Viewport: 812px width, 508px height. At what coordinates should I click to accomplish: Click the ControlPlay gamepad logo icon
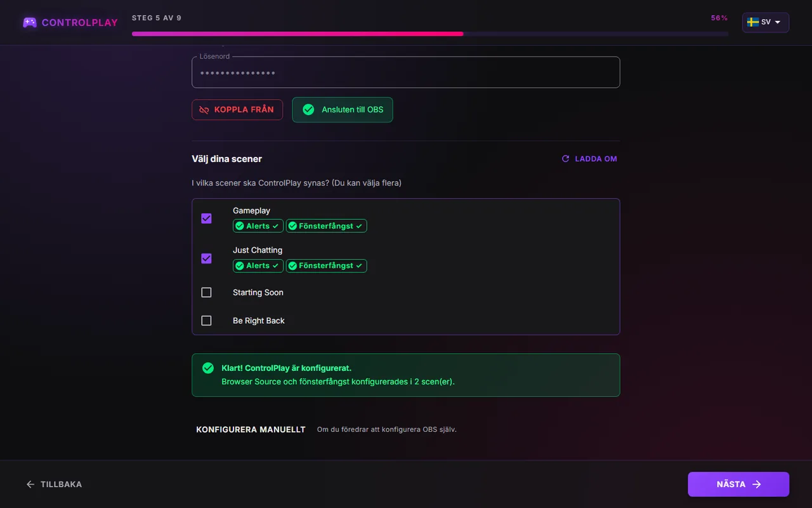[x=30, y=22]
